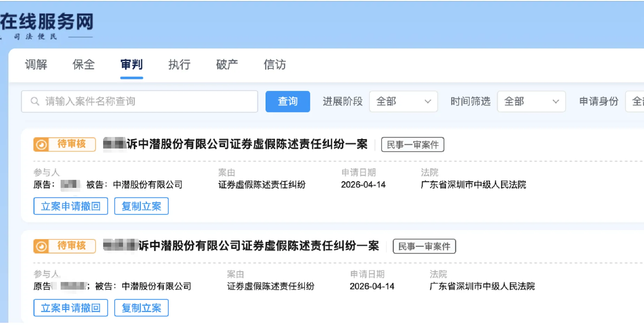Viewport: 644px width, 328px height.
Task: Open second case title 诉中潜股份有限公司
Action: click(241, 246)
